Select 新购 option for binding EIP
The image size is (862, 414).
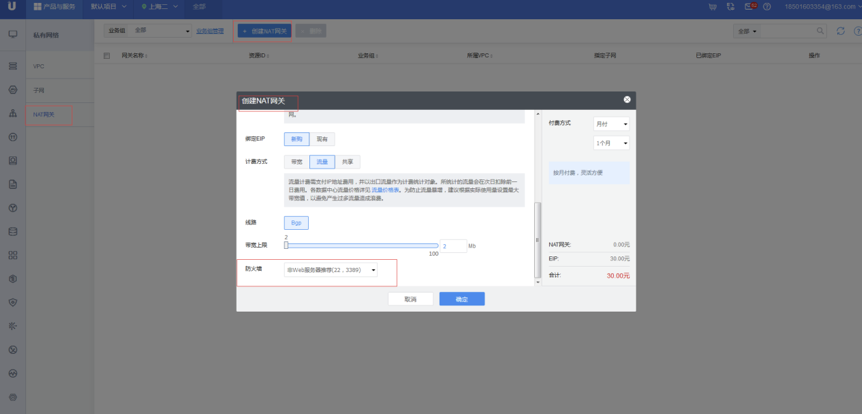tap(296, 139)
